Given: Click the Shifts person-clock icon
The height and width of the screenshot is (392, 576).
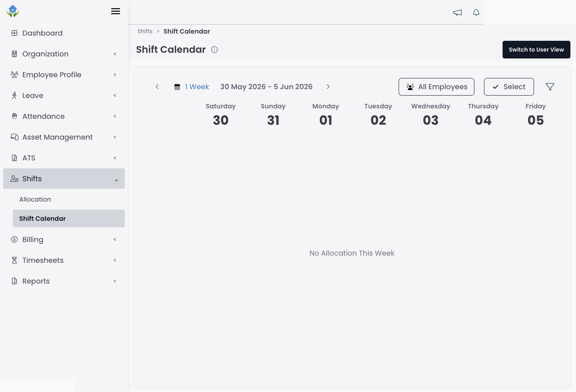Looking at the screenshot, I should point(14,179).
